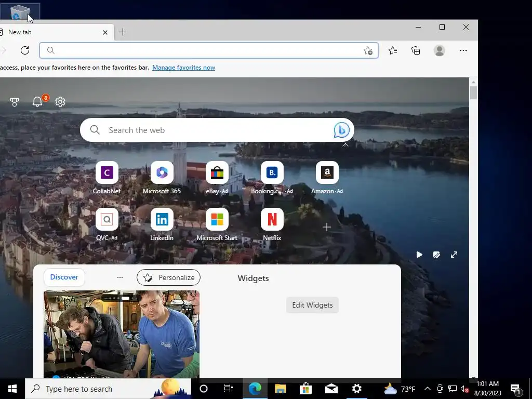Screen dimensions: 532x399
Task: Open the Recycle Bin desktop icon
Action: [20, 11]
